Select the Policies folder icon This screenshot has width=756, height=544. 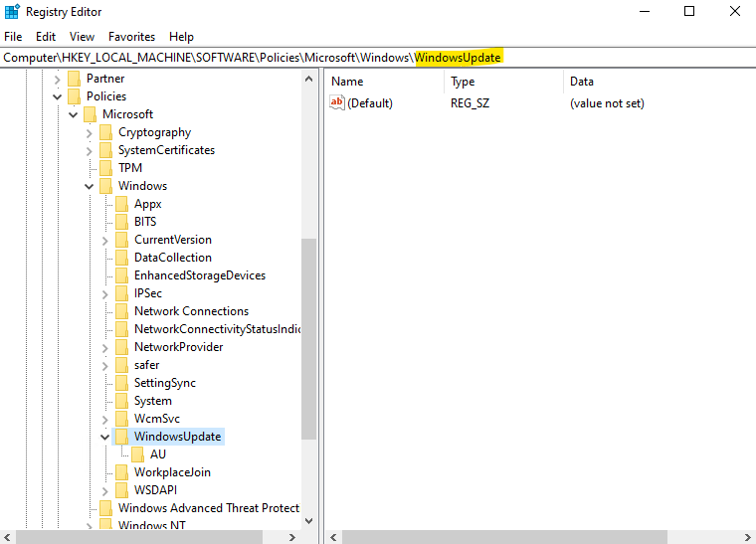coord(74,96)
